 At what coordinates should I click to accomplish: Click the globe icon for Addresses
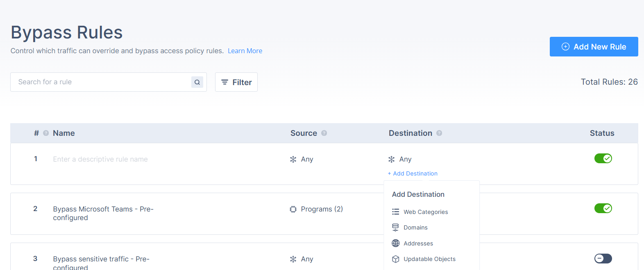(395, 243)
